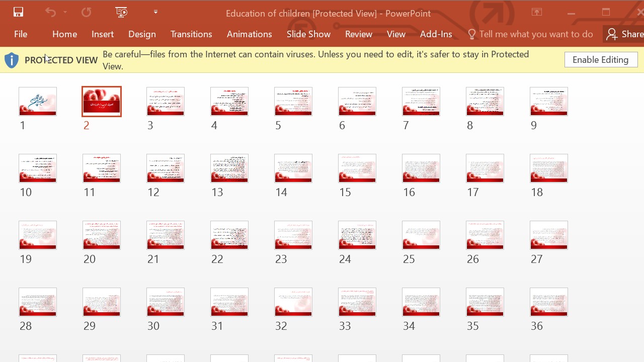Switch to the Slide Show tab
The height and width of the screenshot is (362, 644).
point(308,34)
